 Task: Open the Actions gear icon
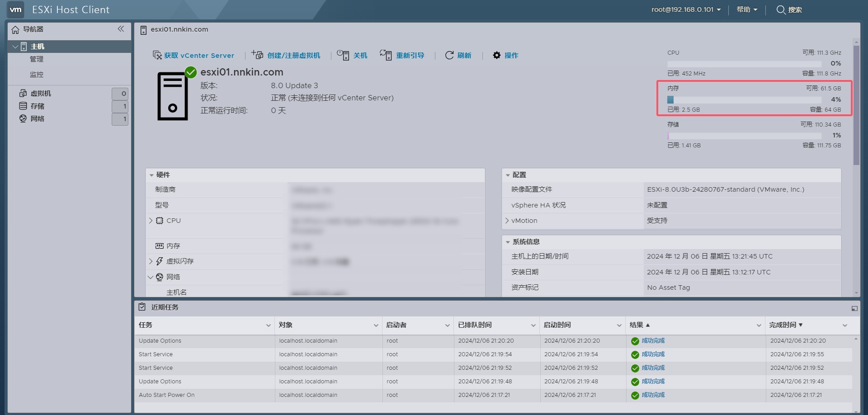click(497, 55)
